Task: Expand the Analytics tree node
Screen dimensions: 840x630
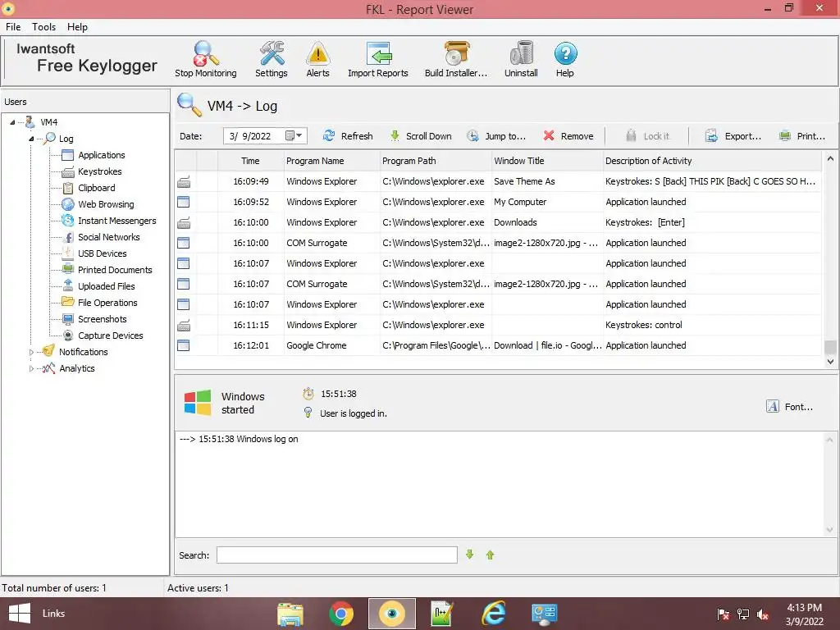Action: click(31, 368)
